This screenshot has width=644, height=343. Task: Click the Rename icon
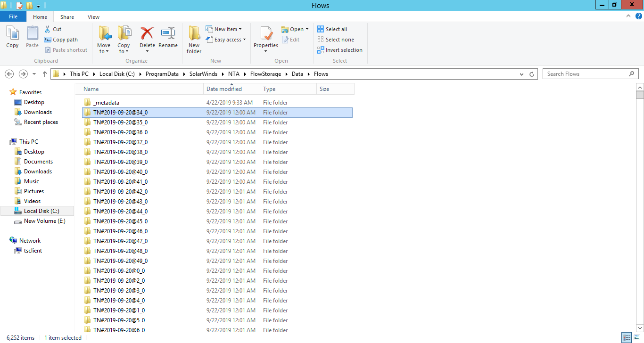pos(168,33)
